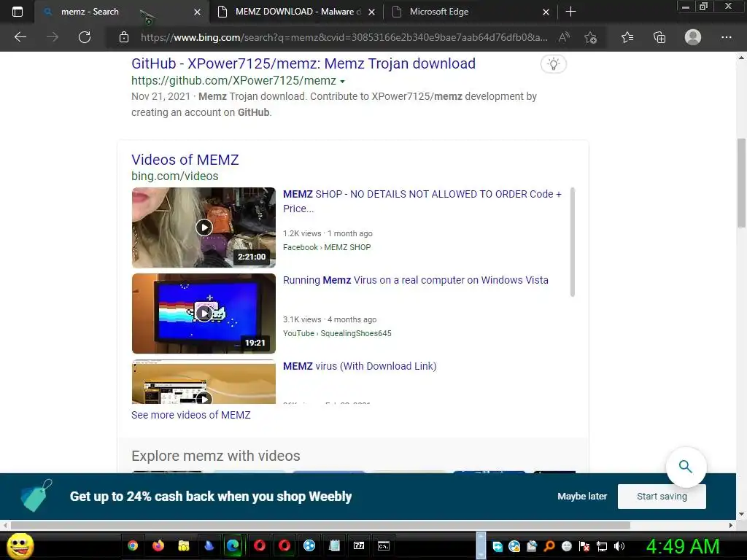Image resolution: width=747 pixels, height=560 pixels.
Task: Click the page scrollbar up arrow
Action: tap(741, 58)
